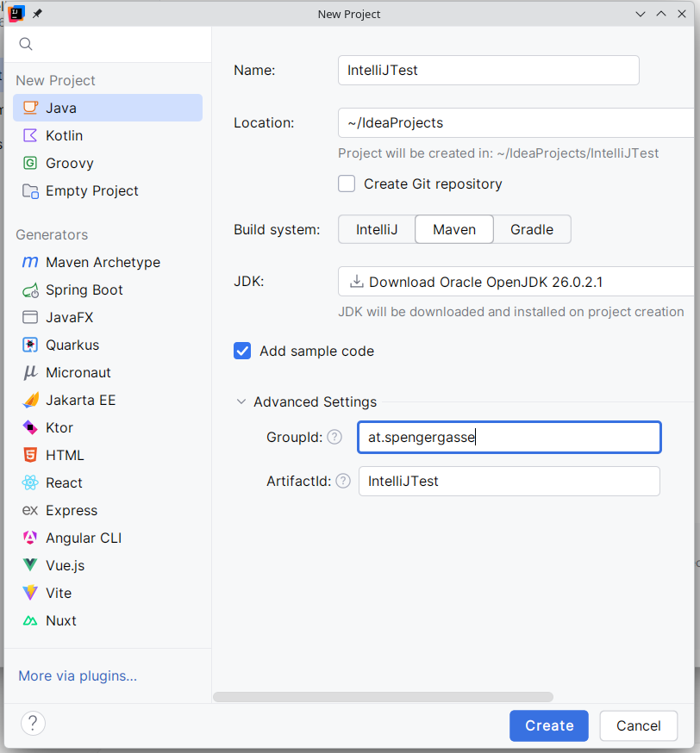This screenshot has width=700, height=753.
Task: Select the Jakarta EE generator
Action: (x=108, y=400)
